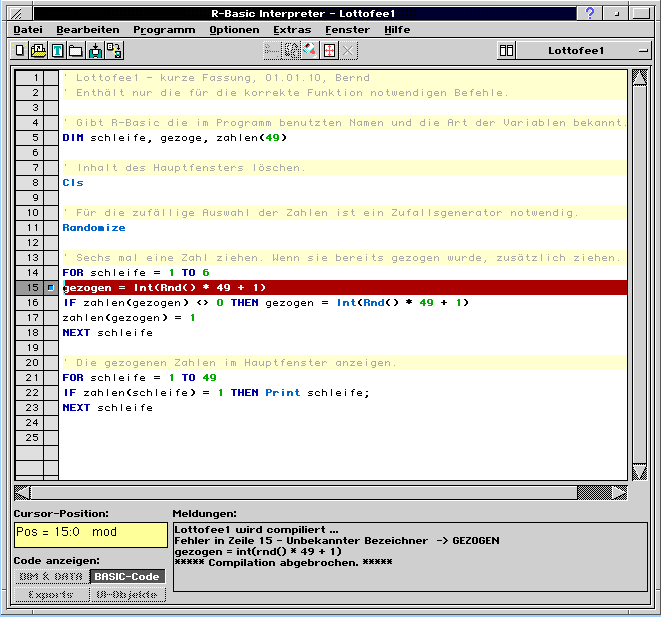661x617 pixels.
Task: Click the red crosshair icon
Action: [329, 51]
